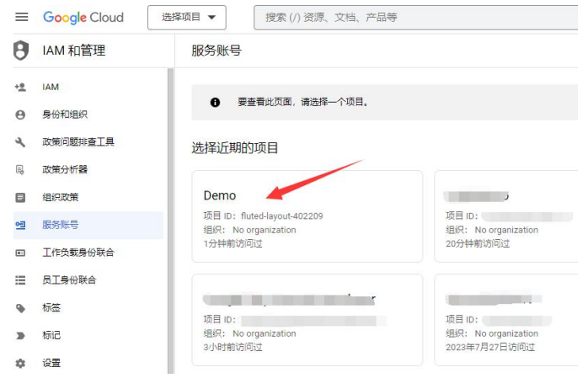This screenshot has height=378, width=588.
Task: Click the info icon in the notice banner
Action: [215, 102]
